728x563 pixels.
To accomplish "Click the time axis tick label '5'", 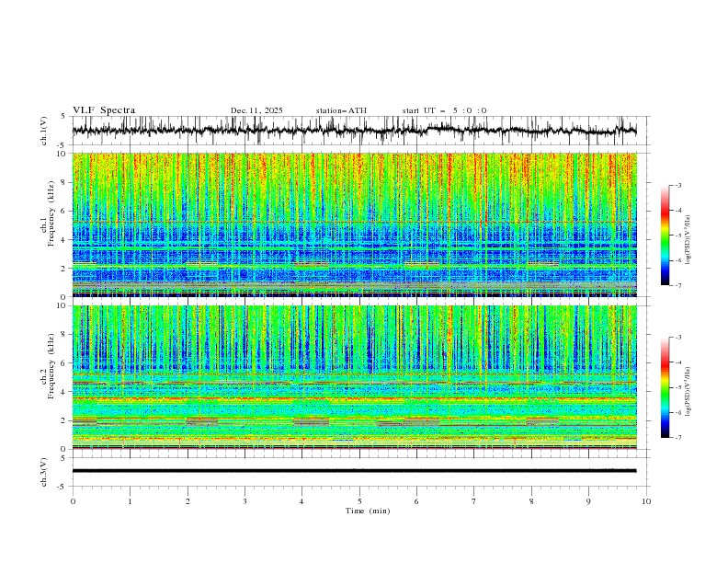I will coord(359,501).
